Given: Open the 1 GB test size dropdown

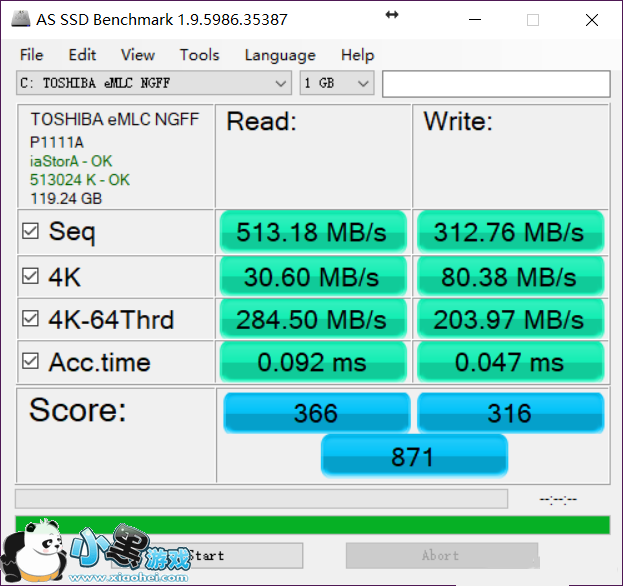Looking at the screenshot, I should pos(337,83).
